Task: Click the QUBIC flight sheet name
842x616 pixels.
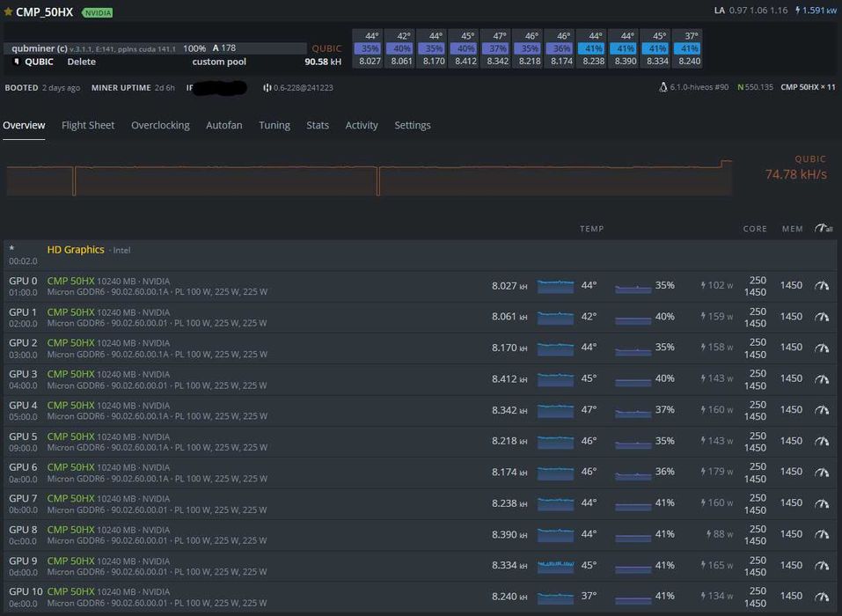Action: [x=40, y=62]
